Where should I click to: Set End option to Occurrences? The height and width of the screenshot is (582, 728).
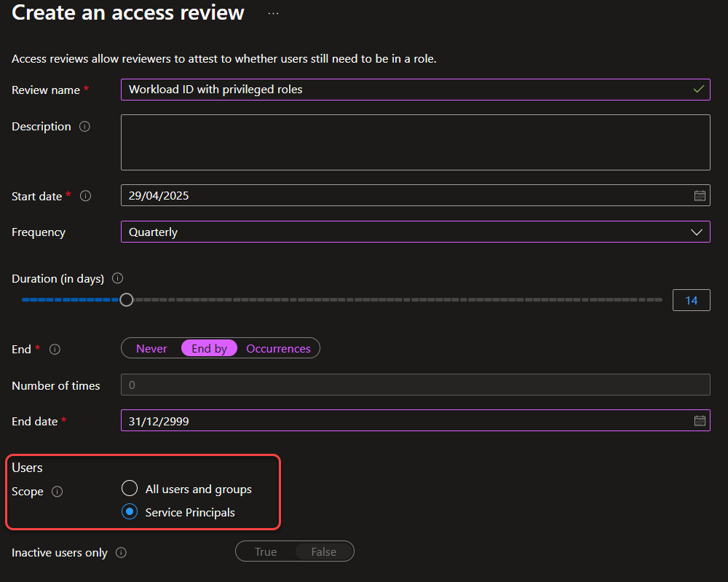278,348
